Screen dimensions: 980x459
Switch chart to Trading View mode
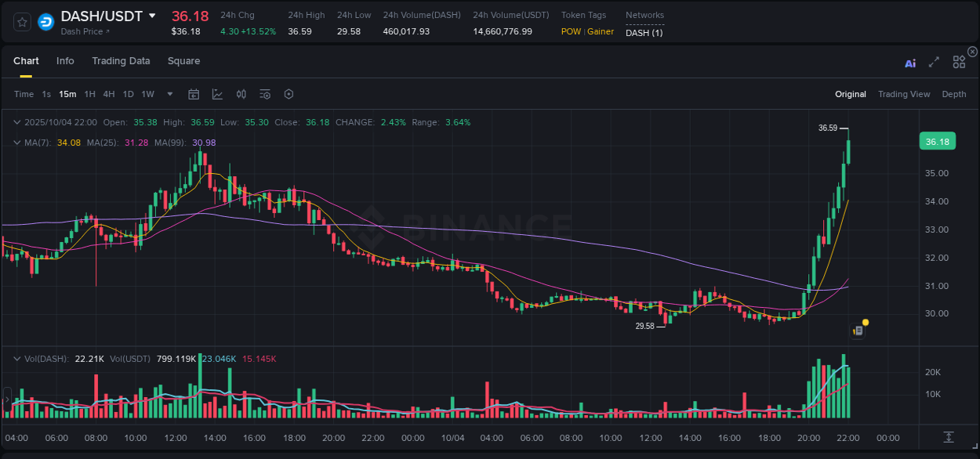tap(904, 94)
